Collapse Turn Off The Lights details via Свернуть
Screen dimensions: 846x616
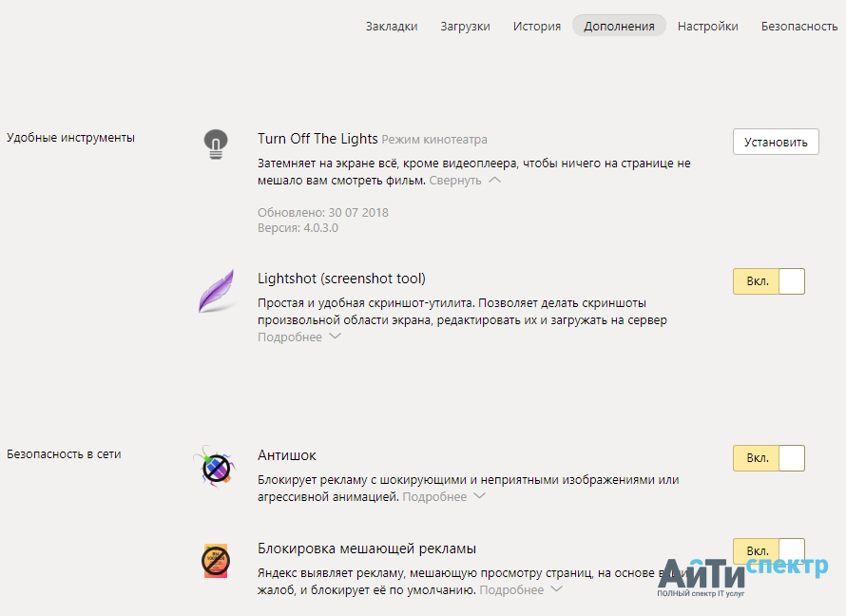[x=464, y=181]
